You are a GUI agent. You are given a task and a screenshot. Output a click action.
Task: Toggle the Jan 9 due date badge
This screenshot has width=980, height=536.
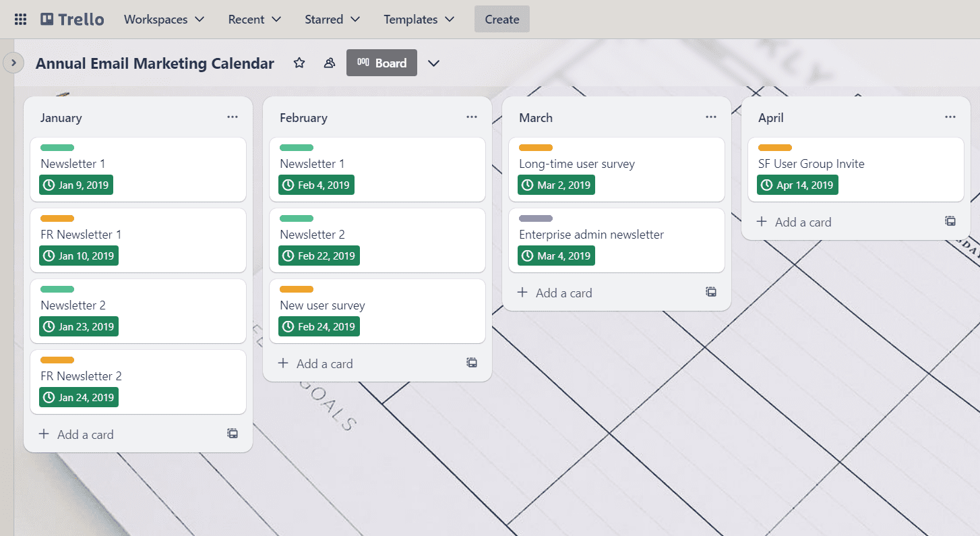[75, 184]
